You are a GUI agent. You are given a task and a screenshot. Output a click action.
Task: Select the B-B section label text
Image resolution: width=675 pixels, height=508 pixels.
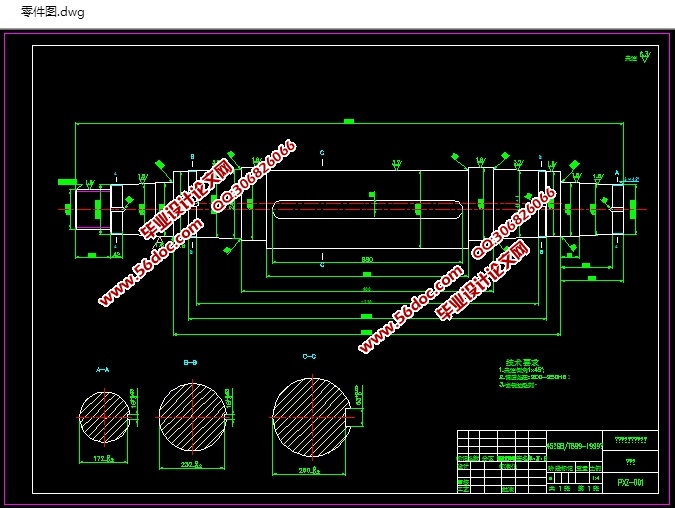click(x=190, y=361)
